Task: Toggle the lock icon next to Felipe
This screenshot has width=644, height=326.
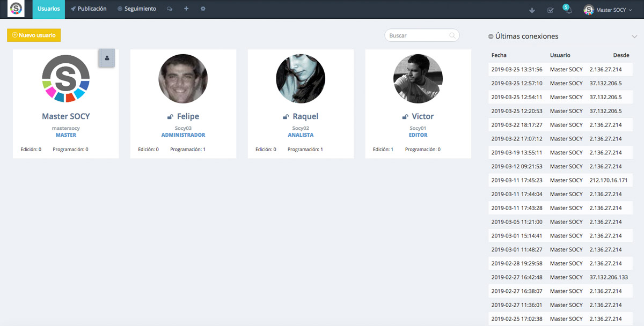Action: 170,117
